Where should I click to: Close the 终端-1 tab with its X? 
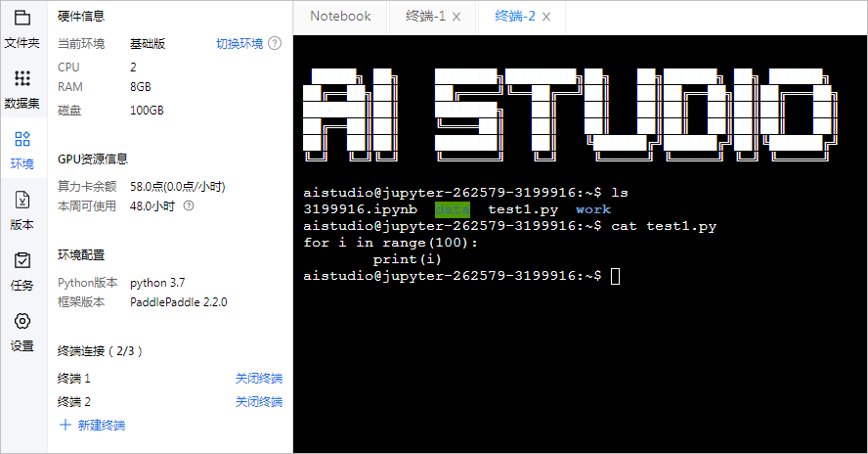tap(456, 17)
